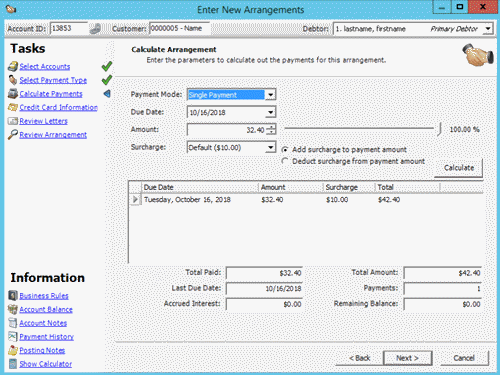Click the application icon in title bar
The image size is (500, 375).
pos(11,9)
